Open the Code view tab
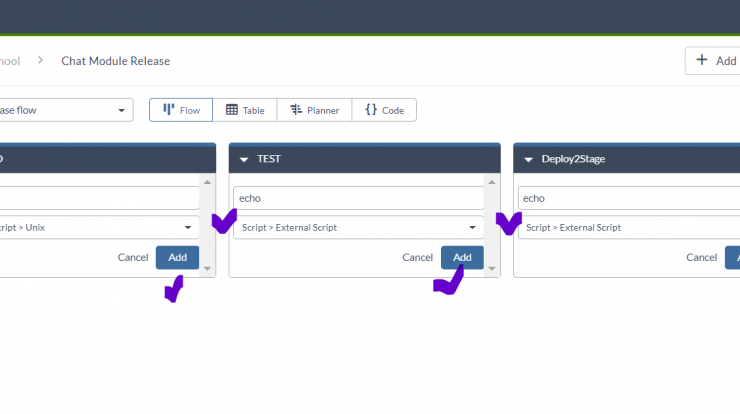Viewport: 740px width, 414px height. 384,110
